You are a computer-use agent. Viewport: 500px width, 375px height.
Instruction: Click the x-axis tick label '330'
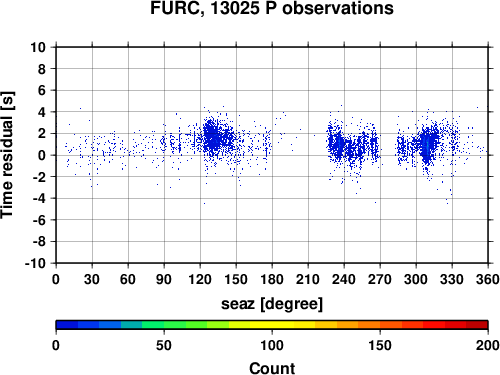click(x=452, y=279)
